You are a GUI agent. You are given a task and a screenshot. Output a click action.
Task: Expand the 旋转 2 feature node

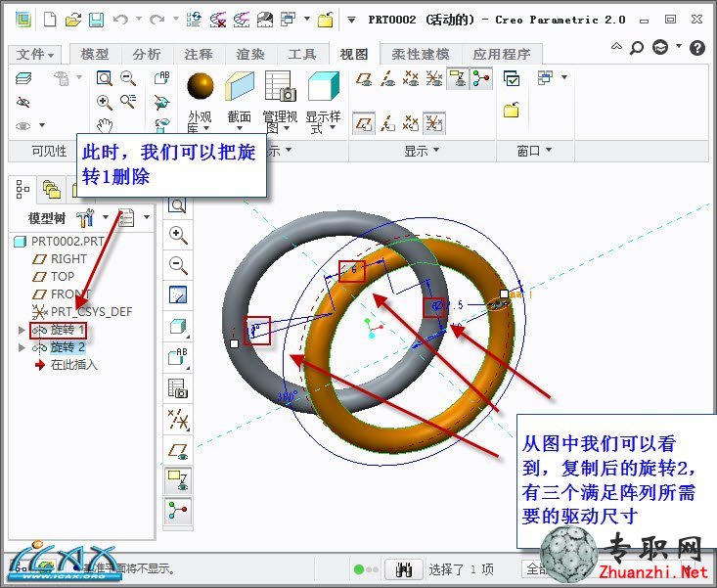coord(22,347)
